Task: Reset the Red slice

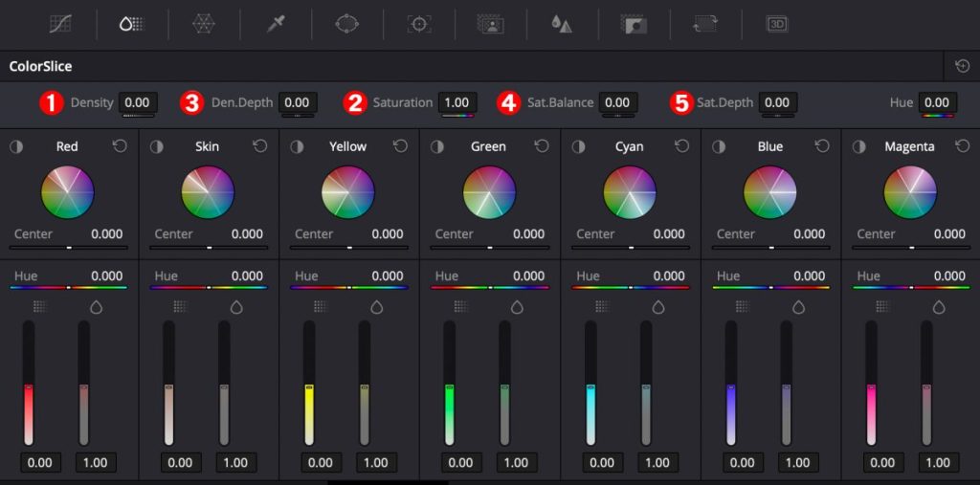Action: pos(120,146)
